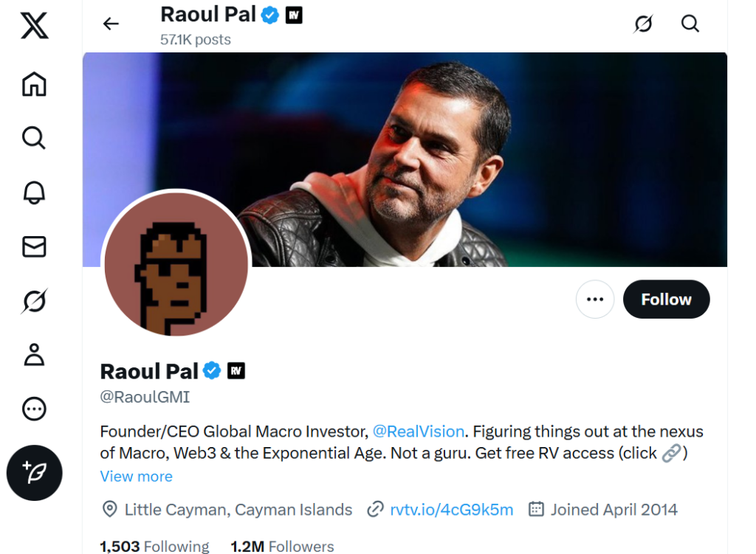Open Grok in left sidebar
The image size is (756, 554).
point(34,301)
